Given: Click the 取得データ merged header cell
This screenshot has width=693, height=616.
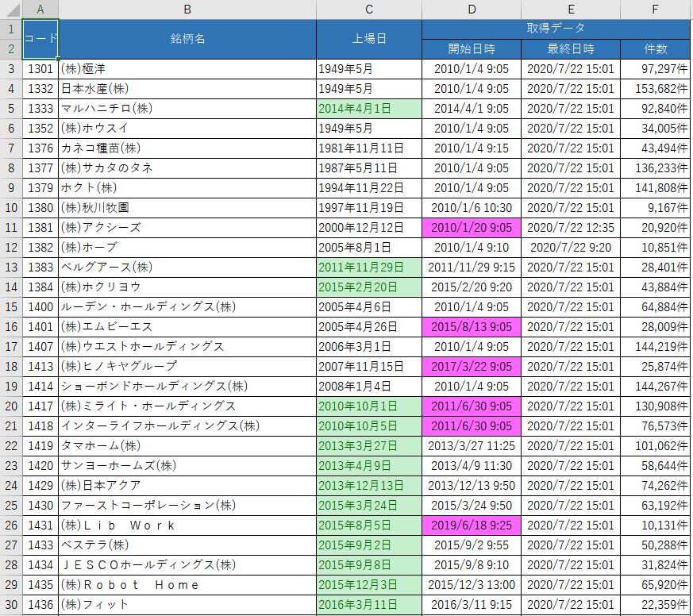Looking at the screenshot, I should point(556,29).
